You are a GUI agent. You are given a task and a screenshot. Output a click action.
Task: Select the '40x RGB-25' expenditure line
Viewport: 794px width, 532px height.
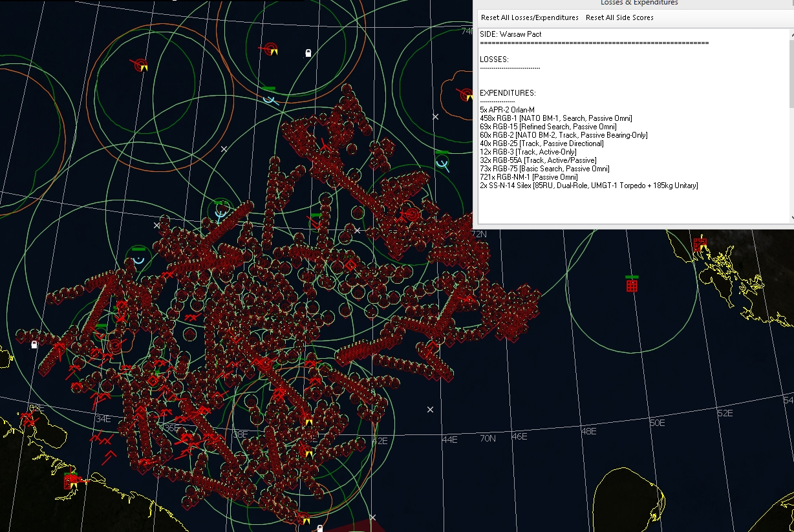(542, 144)
